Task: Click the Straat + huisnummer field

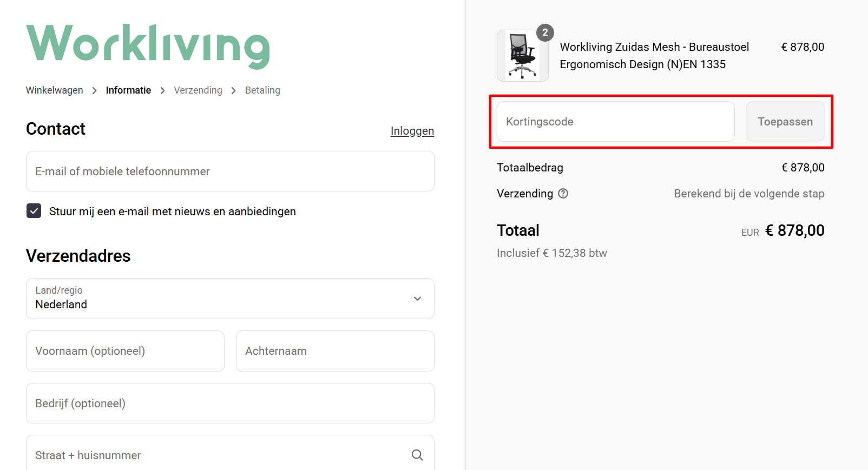Action: coord(216,455)
